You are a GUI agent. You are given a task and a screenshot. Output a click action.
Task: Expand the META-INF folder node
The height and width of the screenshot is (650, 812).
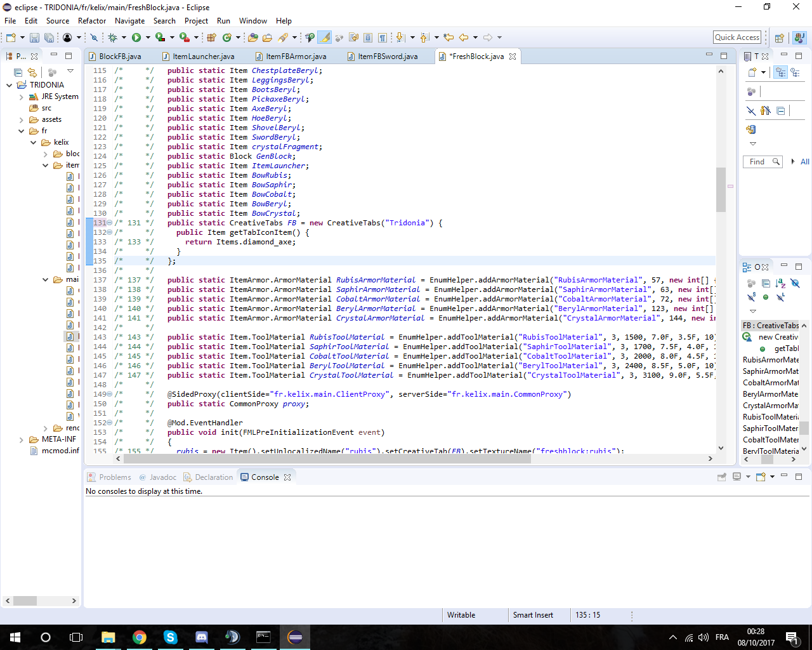point(21,439)
